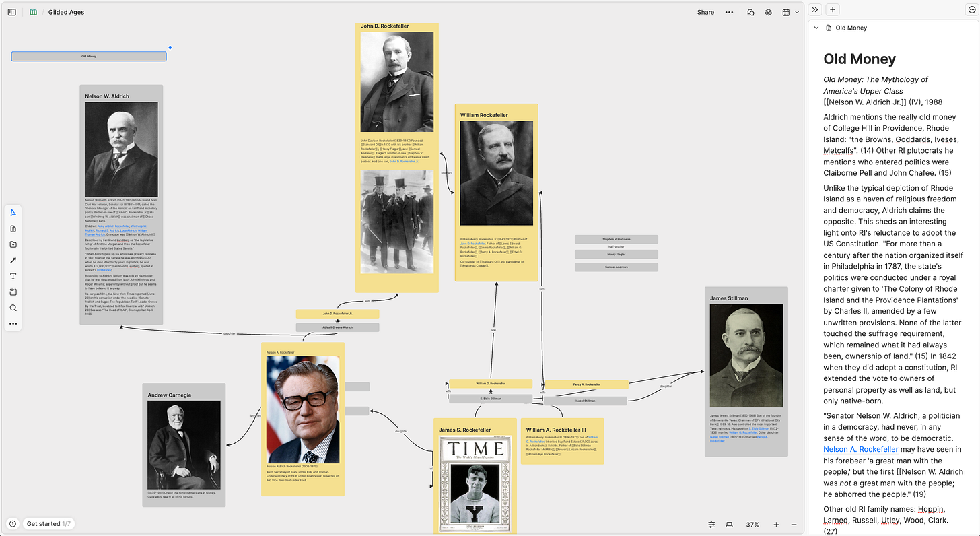Screen dimensions: 980x536
Task: Select the text tool
Action: point(13,276)
